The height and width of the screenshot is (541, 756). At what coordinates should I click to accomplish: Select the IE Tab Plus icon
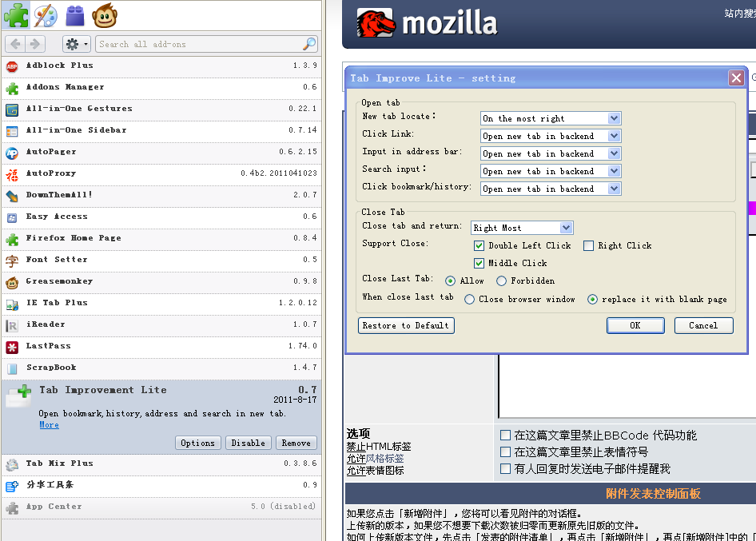pyautogui.click(x=12, y=304)
